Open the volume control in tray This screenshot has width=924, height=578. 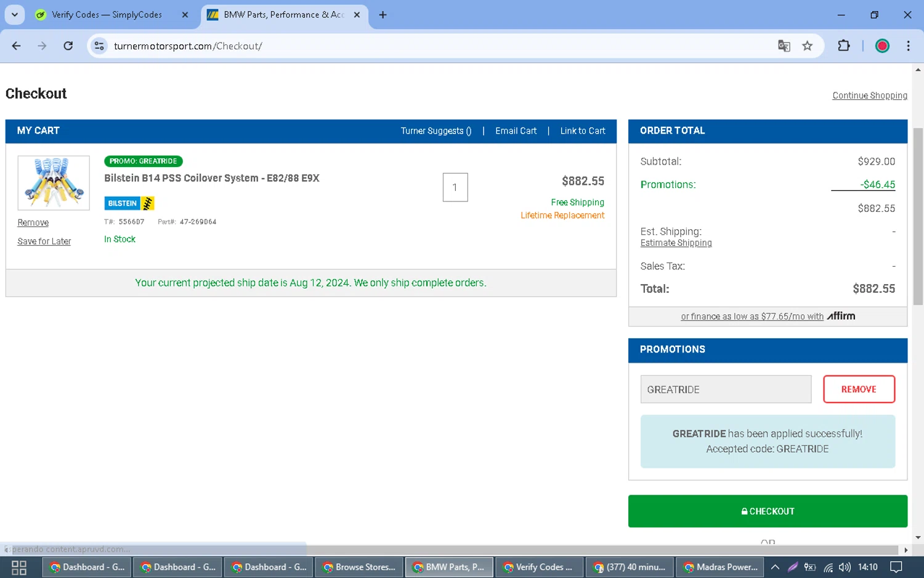pos(845,568)
